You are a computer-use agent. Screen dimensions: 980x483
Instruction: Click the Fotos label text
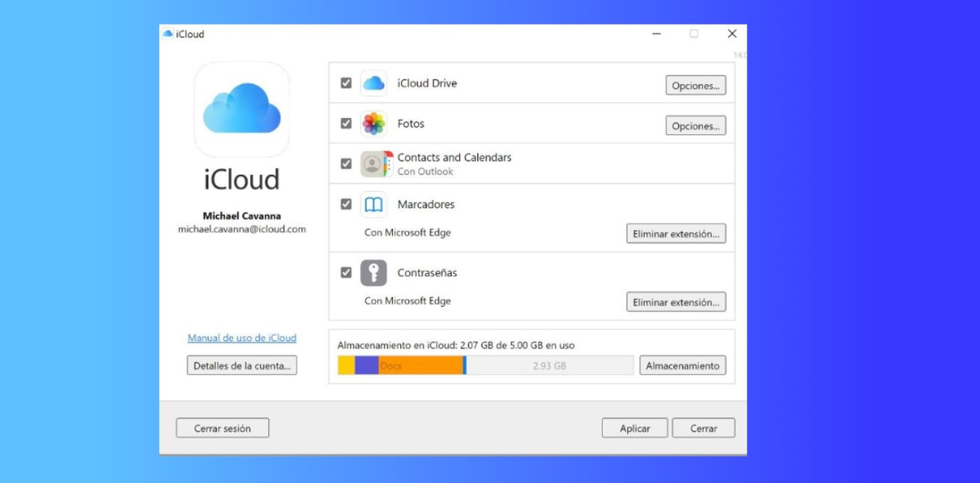410,123
